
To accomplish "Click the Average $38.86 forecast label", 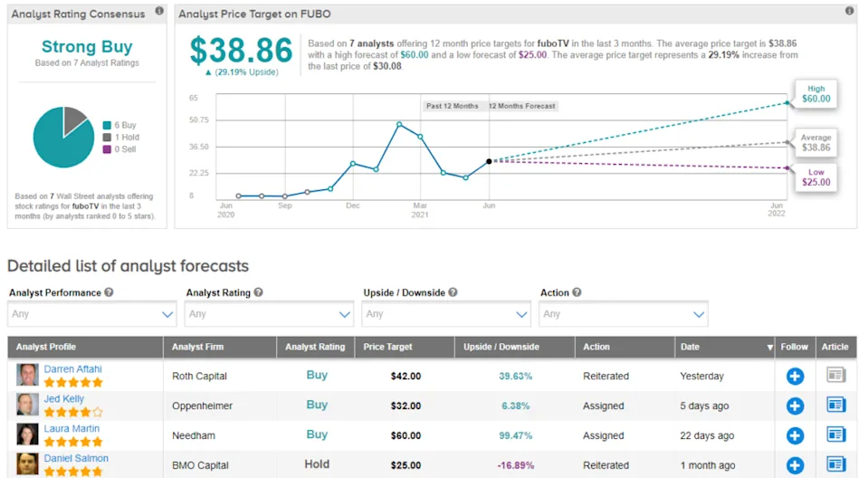I will point(816,143).
